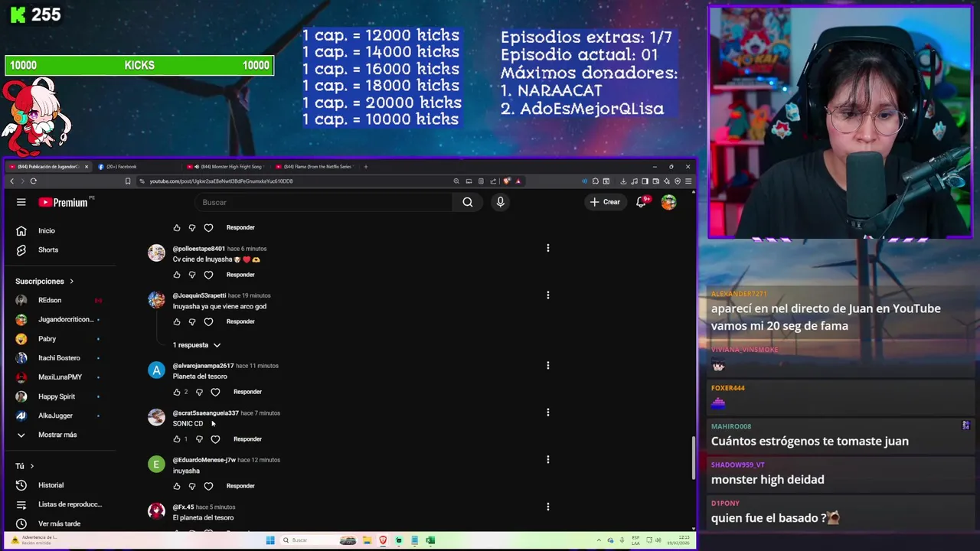Open the AlkaJugger subscription channel
This screenshot has height=551, width=980.
pyautogui.click(x=55, y=416)
